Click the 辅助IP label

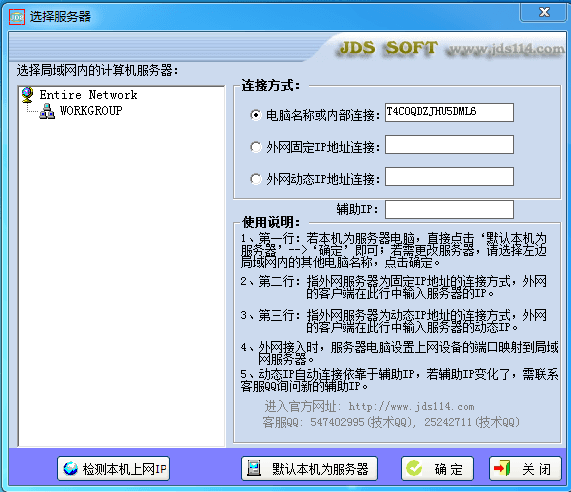pos(357,209)
